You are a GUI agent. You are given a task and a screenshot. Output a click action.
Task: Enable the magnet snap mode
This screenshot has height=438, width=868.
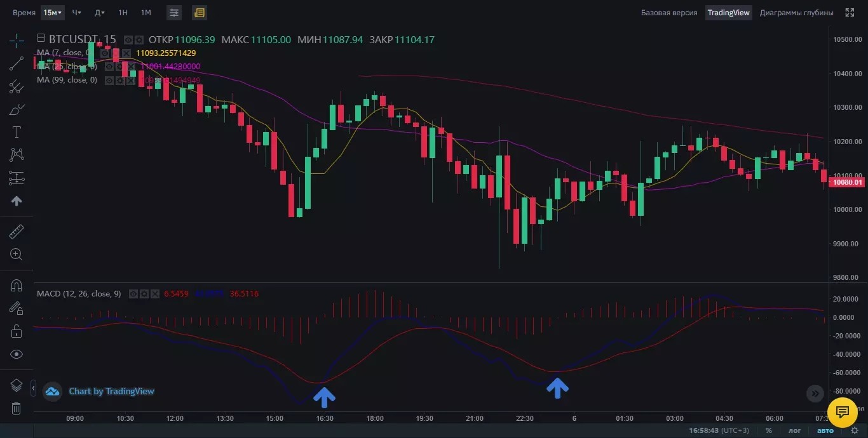click(x=17, y=286)
